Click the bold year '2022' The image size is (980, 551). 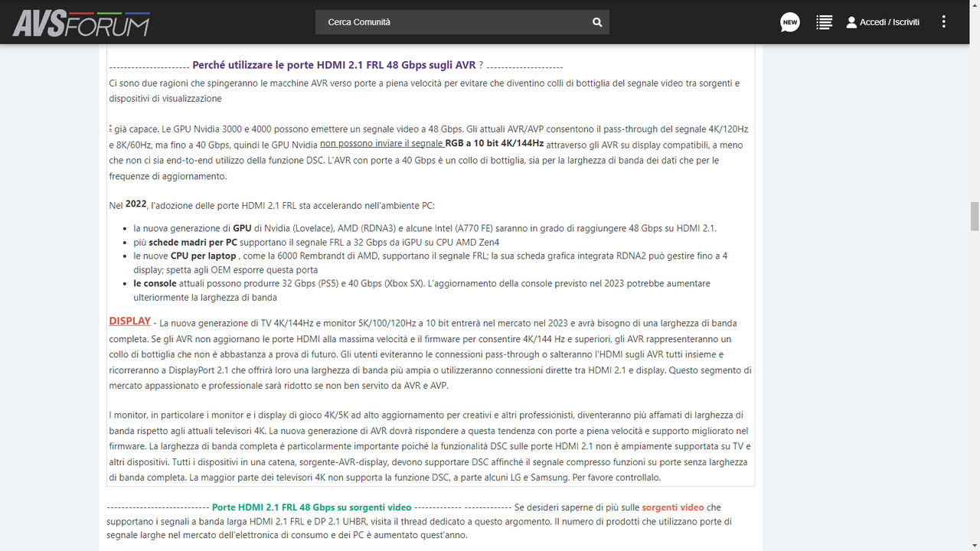[136, 204]
